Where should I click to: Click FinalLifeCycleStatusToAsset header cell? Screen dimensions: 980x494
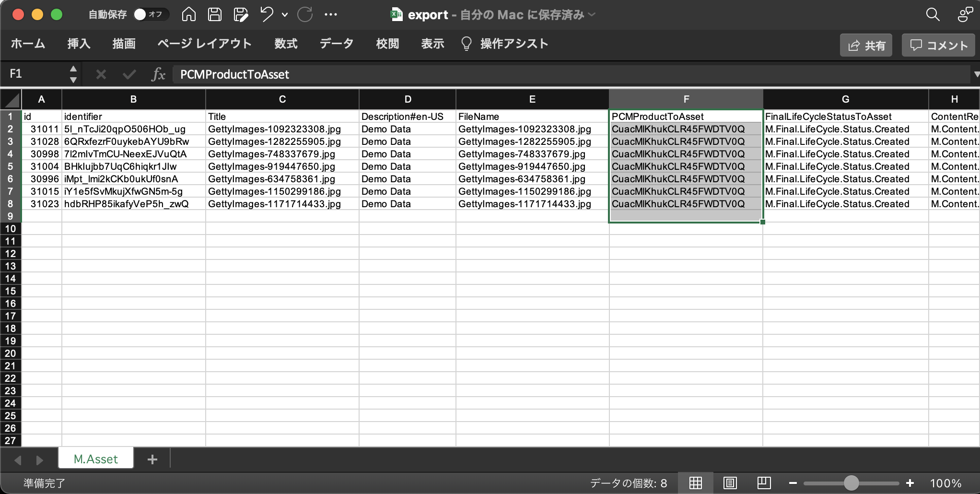[x=846, y=117]
